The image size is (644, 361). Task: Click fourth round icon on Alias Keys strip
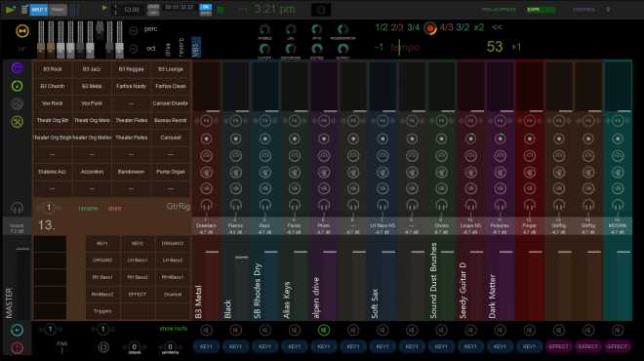point(295,172)
